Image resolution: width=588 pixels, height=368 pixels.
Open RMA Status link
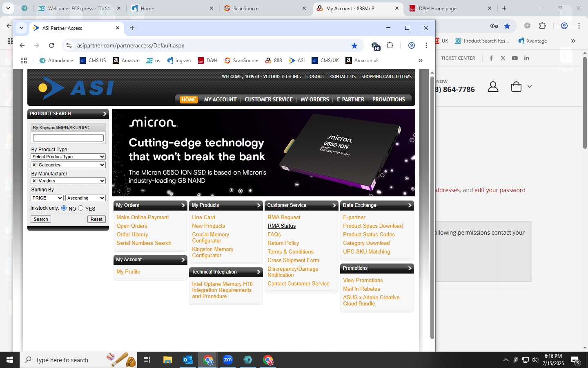282,226
